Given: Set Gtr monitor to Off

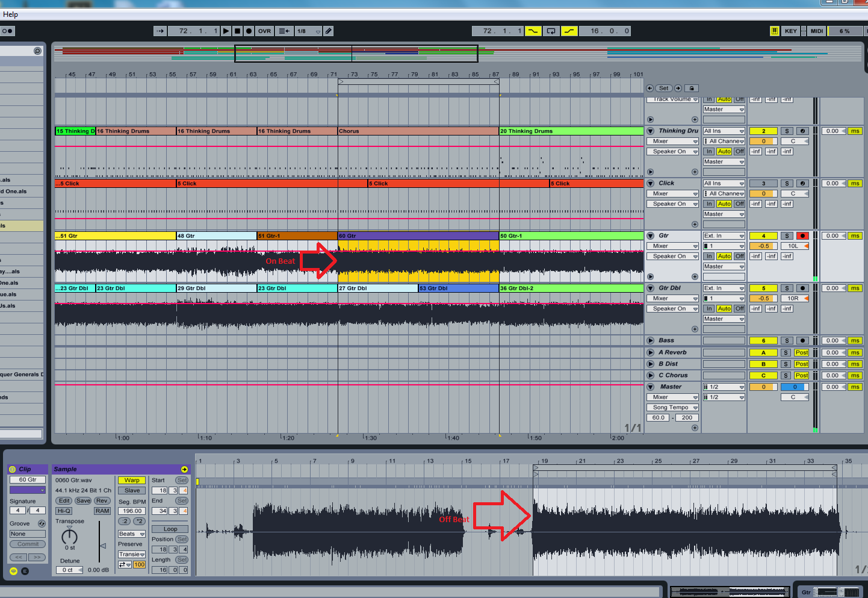Looking at the screenshot, I should tap(740, 256).
